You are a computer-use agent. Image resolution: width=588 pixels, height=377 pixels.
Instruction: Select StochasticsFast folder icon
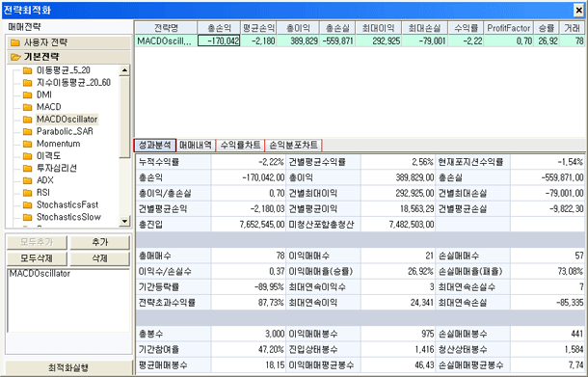[27, 205]
